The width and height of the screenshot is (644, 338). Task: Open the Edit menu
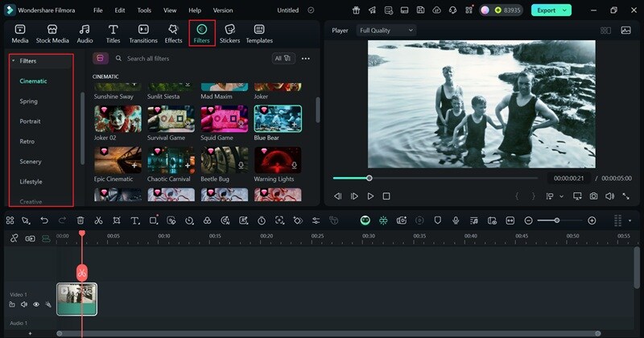(x=119, y=10)
